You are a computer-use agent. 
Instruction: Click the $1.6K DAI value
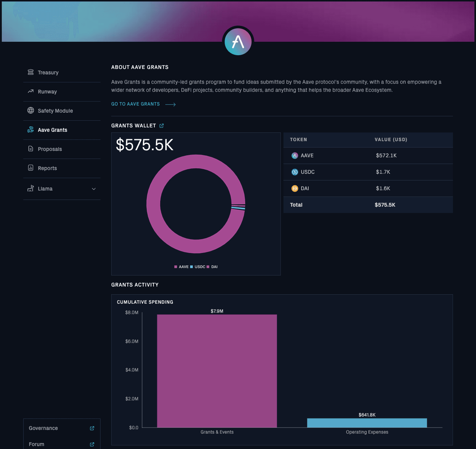pyautogui.click(x=383, y=189)
